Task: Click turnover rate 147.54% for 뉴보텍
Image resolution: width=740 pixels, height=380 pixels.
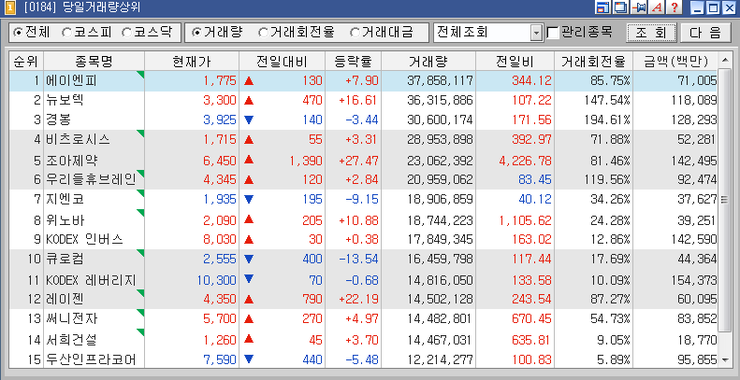Action: point(606,101)
